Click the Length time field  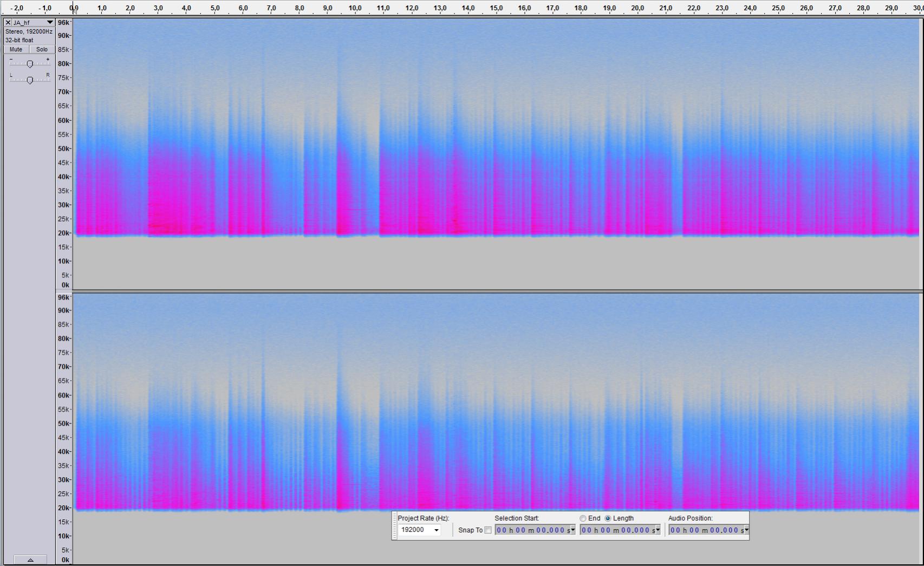click(617, 530)
